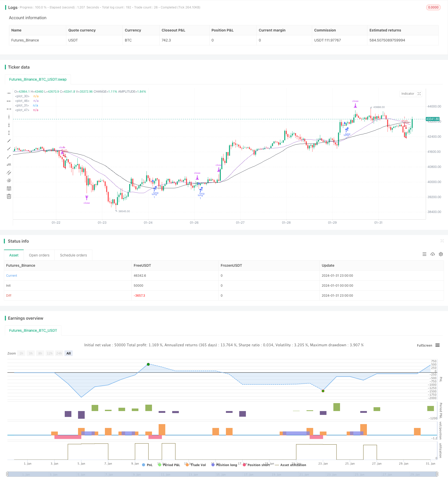Click the FullScreen button for earnings
Image resolution: width=448 pixels, height=484 pixels.
(x=424, y=345)
